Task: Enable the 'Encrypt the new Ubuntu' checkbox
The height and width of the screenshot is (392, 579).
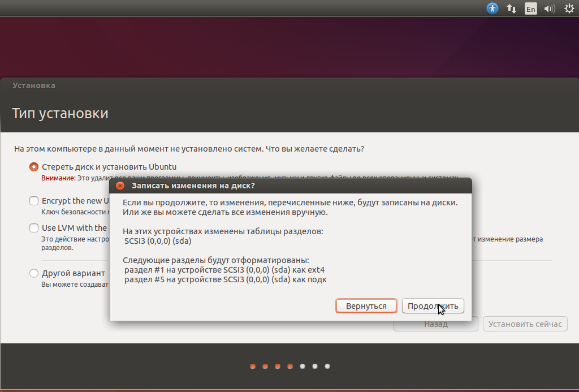Action: (x=33, y=201)
